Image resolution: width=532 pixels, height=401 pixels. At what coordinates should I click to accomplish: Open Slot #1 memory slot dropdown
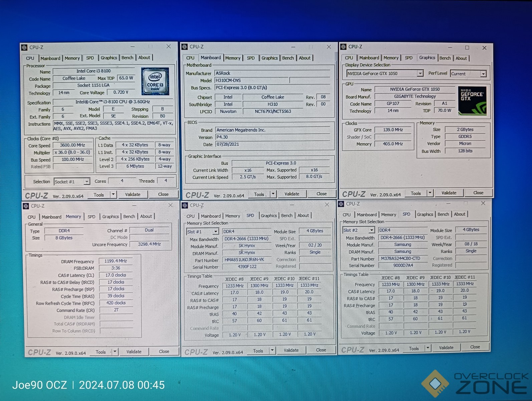click(216, 232)
